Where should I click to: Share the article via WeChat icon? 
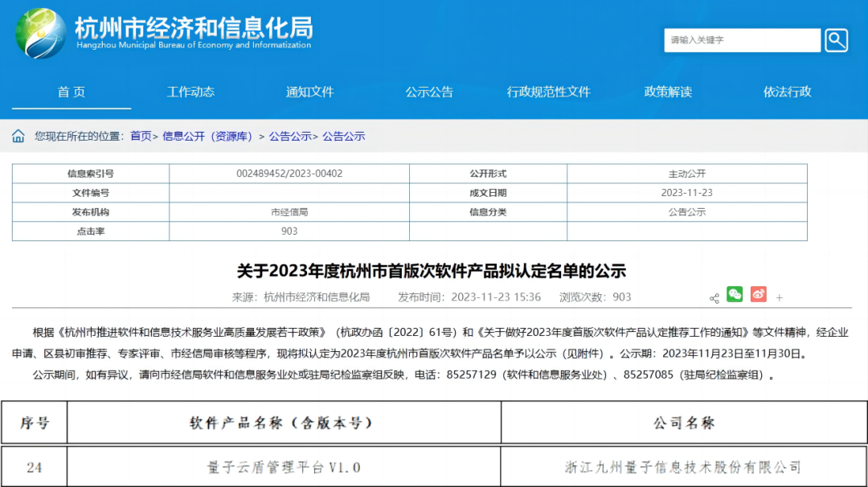click(x=735, y=295)
